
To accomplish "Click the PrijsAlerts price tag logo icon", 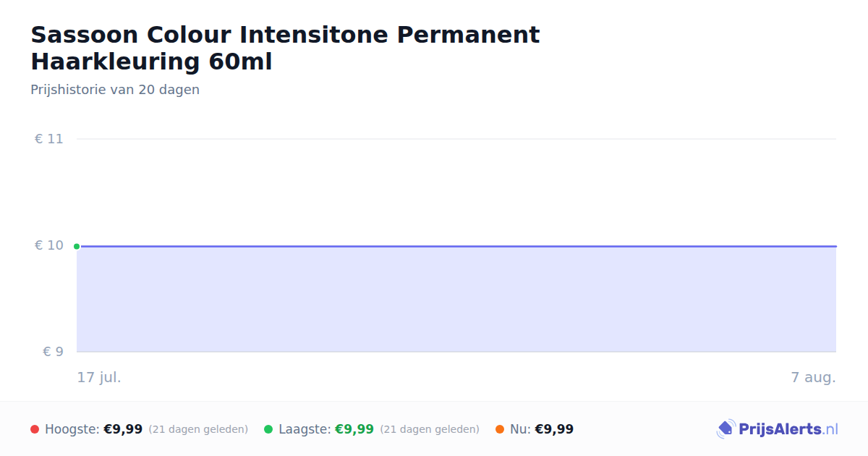I will click(x=726, y=429).
